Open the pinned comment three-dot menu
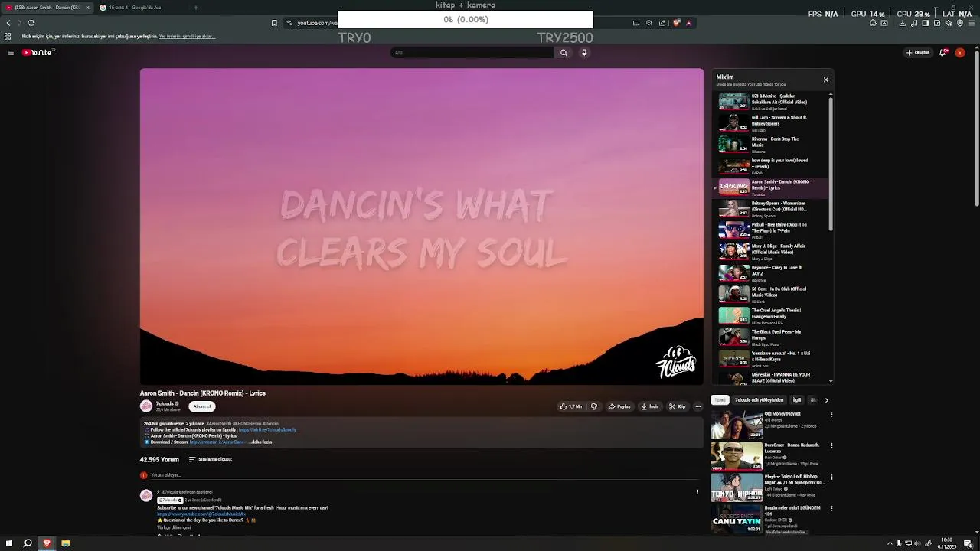Image resolution: width=980 pixels, height=551 pixels. [697, 492]
